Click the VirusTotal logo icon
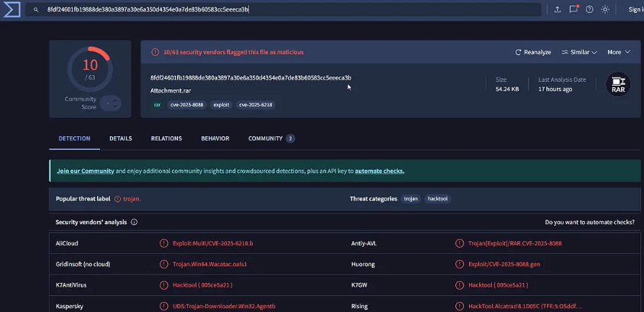Image resolution: width=644 pixels, height=312 pixels. pos(9,9)
